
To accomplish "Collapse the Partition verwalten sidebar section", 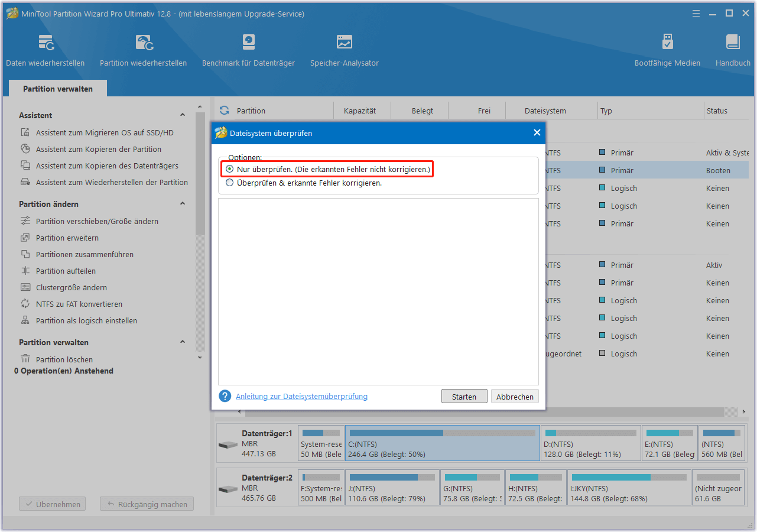I will tap(183, 342).
